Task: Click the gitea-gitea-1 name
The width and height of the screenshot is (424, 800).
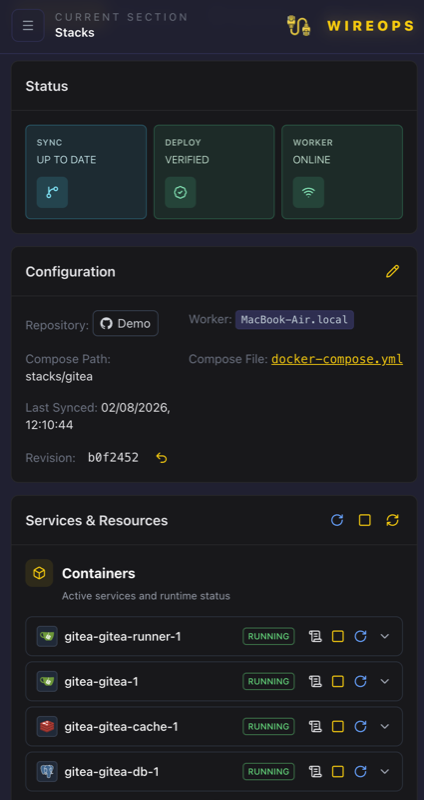Action: (102, 681)
